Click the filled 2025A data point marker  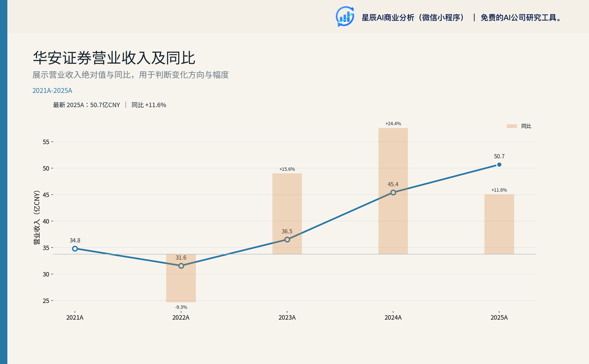[x=499, y=164]
